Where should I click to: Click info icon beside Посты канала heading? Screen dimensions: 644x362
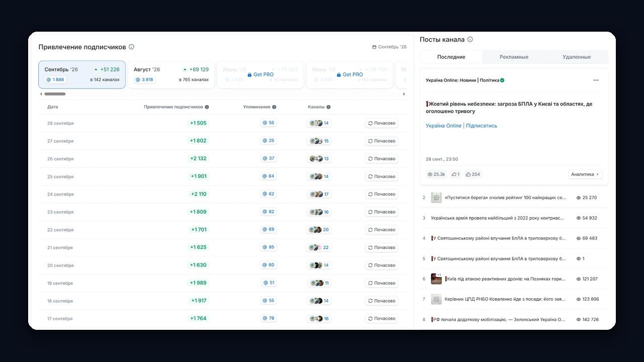pyautogui.click(x=470, y=39)
